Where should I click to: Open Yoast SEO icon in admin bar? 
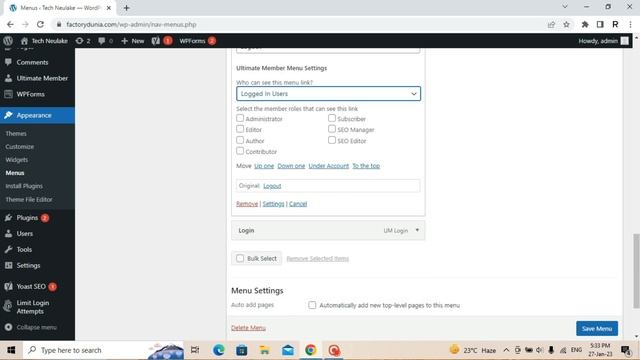(156, 41)
